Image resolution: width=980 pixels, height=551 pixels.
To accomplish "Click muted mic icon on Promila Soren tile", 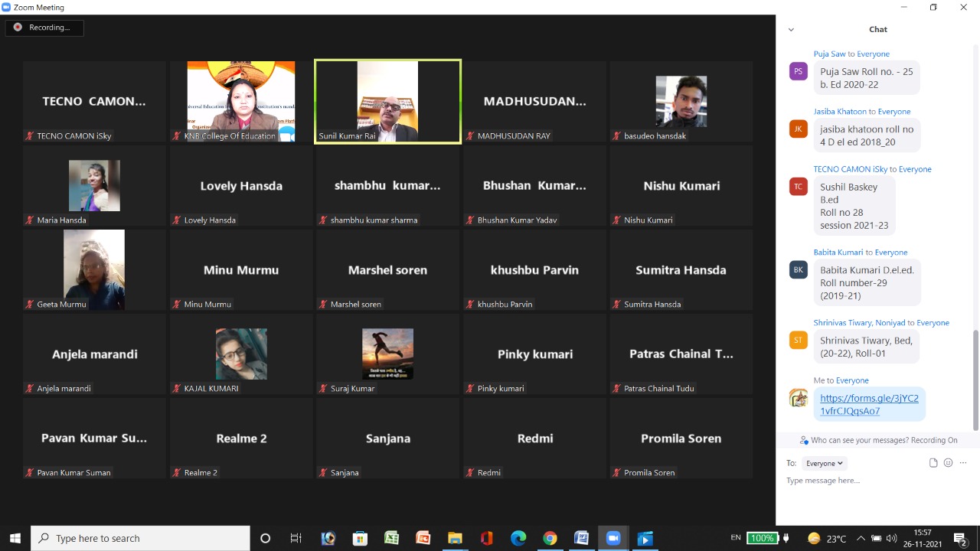I will point(617,472).
